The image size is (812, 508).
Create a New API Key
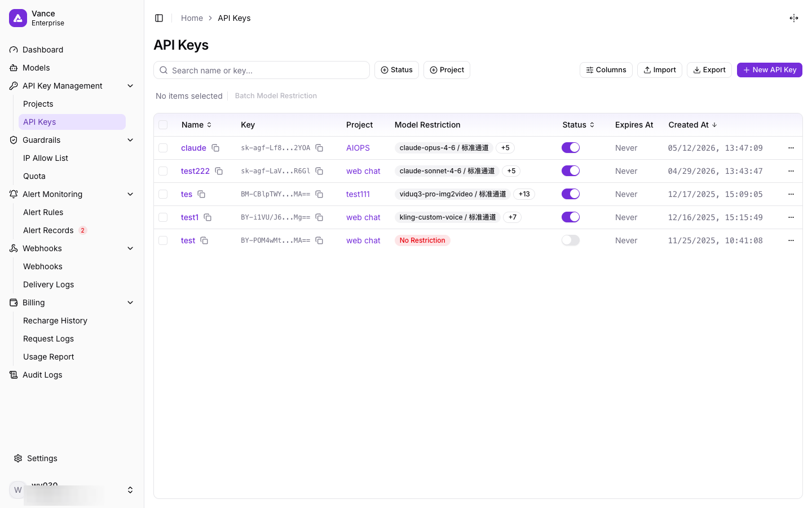769,70
